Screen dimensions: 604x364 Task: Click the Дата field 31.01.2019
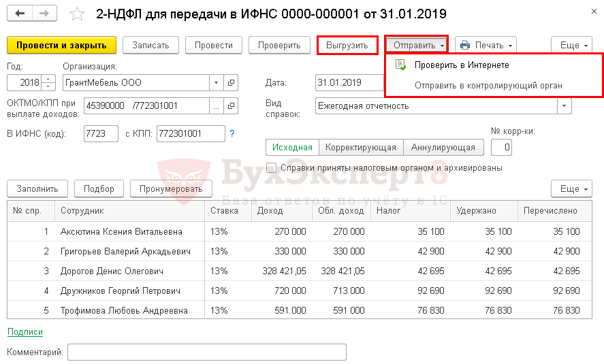(x=349, y=83)
